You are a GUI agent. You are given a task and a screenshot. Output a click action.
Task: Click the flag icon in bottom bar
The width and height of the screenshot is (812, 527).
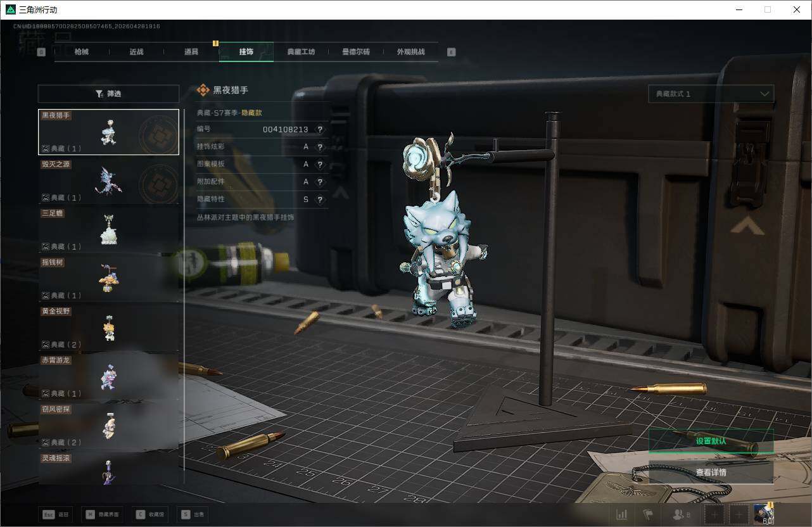tap(647, 515)
